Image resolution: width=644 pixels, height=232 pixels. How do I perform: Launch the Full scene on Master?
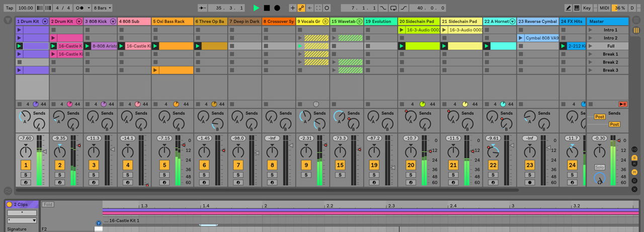click(x=590, y=46)
